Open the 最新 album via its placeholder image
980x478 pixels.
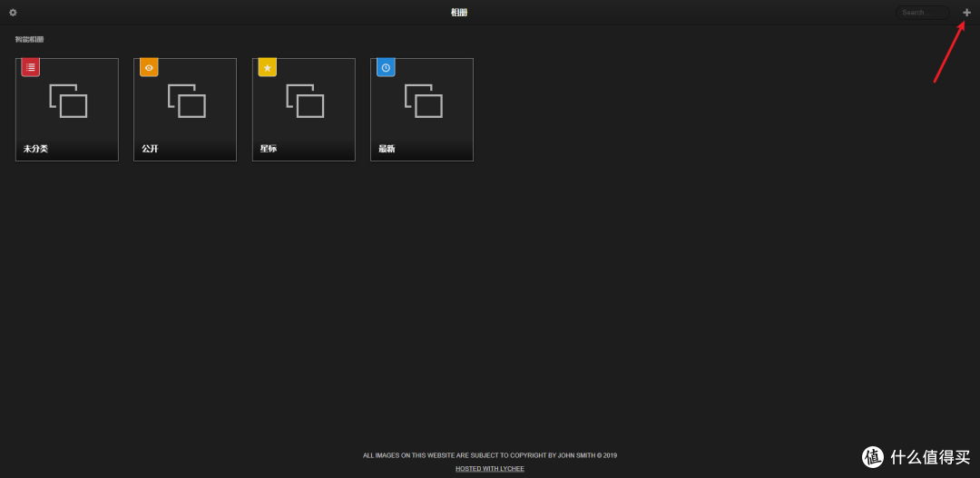[423, 101]
